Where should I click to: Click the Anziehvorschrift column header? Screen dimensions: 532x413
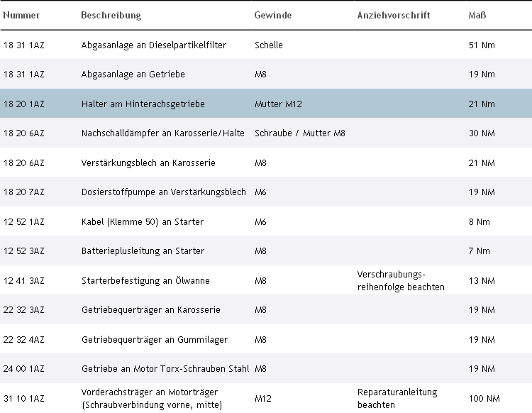(x=393, y=16)
